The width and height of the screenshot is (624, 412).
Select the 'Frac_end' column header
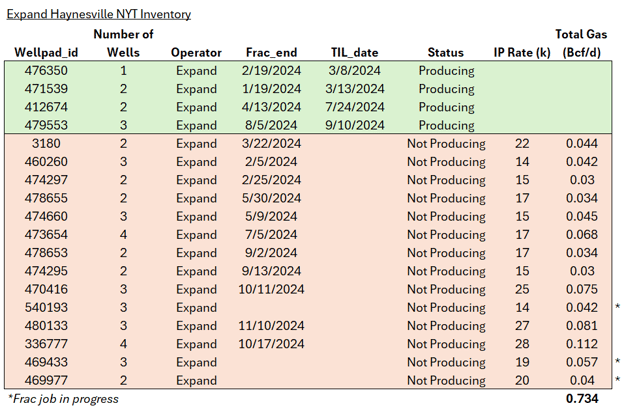click(x=271, y=53)
